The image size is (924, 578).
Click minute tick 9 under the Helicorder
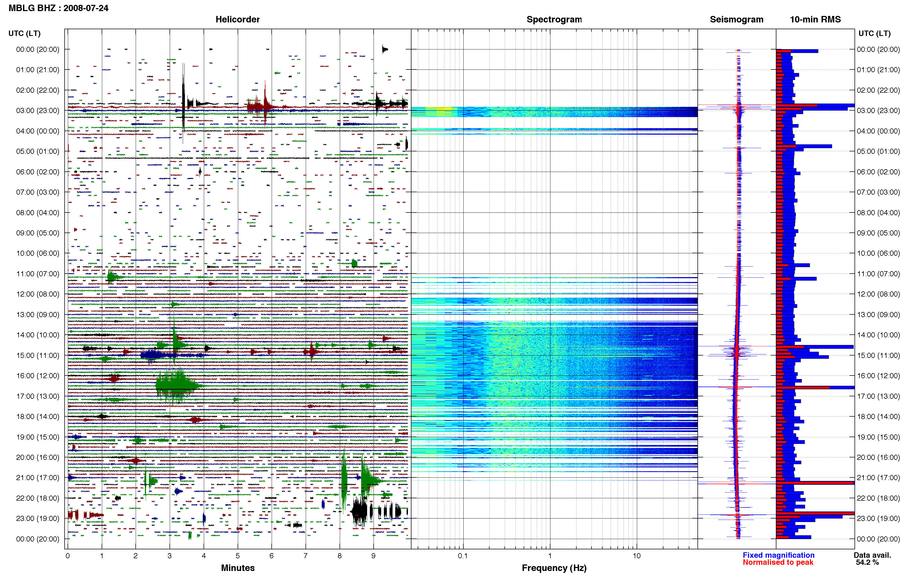tap(373, 556)
